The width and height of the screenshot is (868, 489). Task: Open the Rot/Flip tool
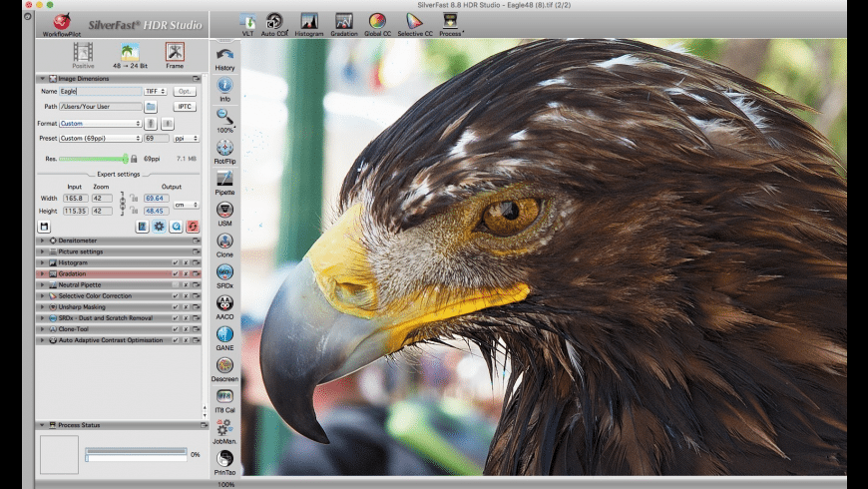[x=224, y=148]
